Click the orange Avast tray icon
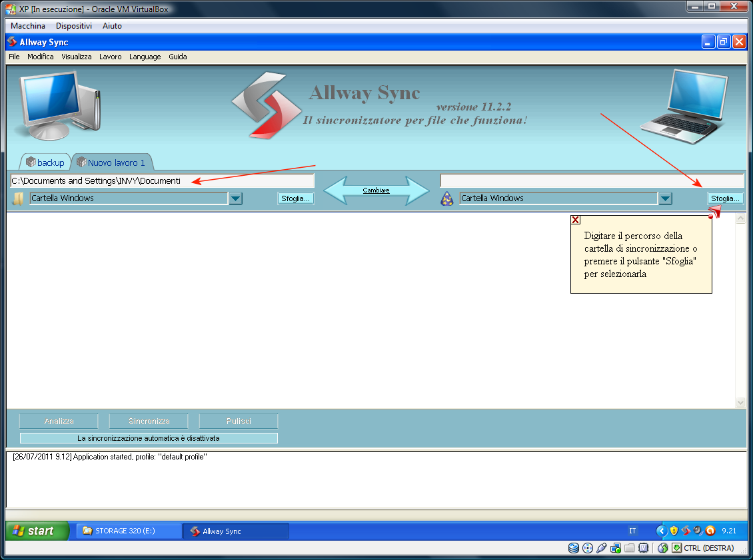This screenshot has height=560, width=753. click(x=710, y=531)
